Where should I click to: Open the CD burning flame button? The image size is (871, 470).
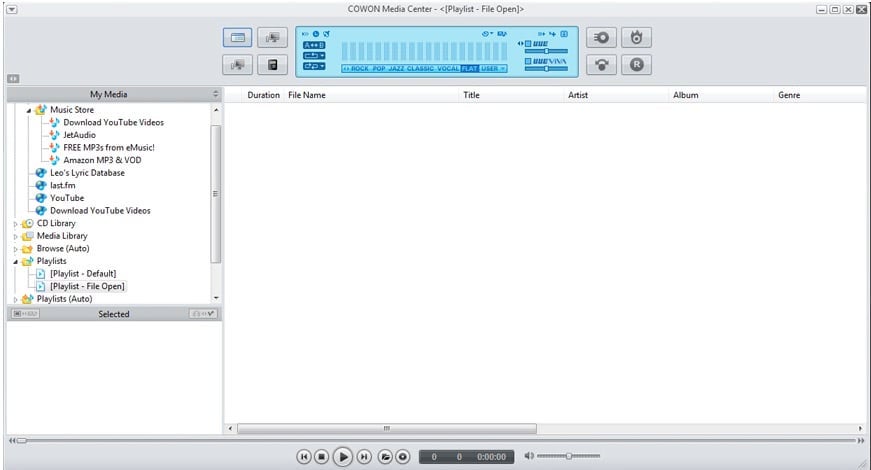coord(636,38)
